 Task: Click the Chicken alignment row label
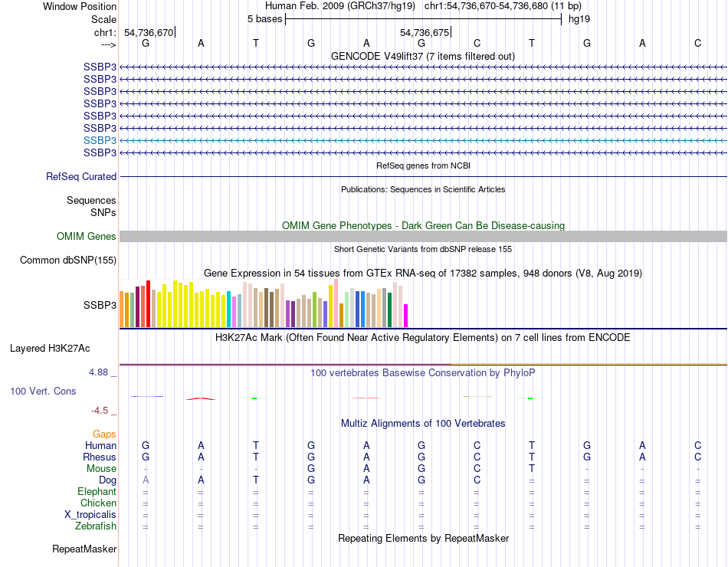point(98,503)
